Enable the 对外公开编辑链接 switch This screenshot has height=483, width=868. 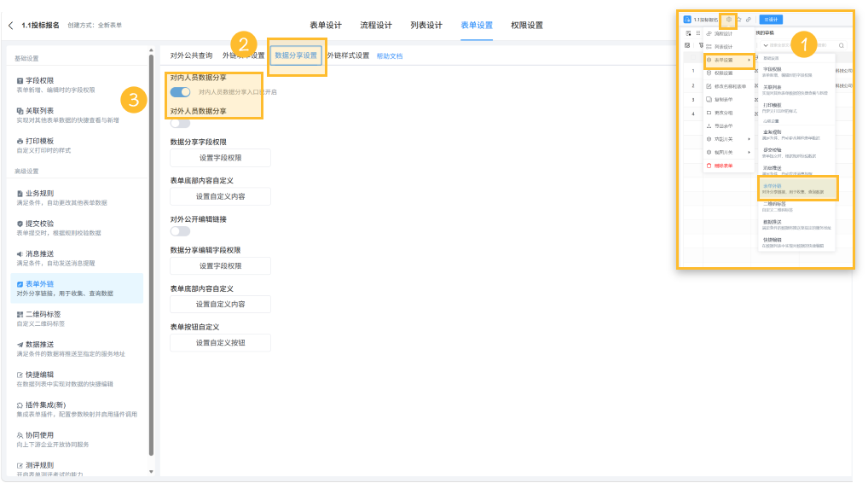coord(181,231)
